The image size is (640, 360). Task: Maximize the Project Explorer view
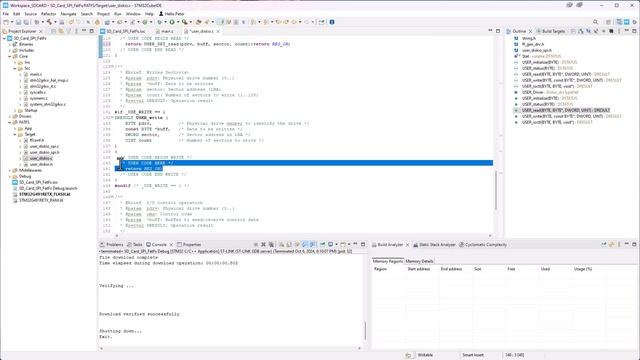[x=91, y=31]
